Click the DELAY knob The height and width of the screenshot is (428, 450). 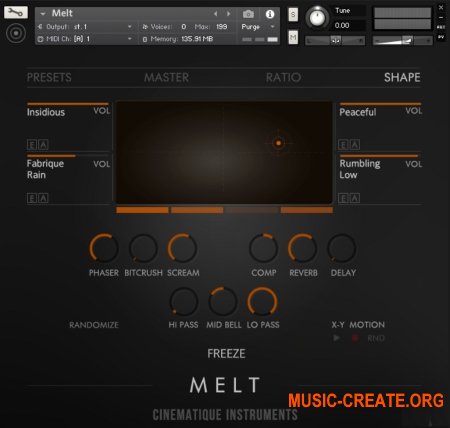tap(342, 248)
